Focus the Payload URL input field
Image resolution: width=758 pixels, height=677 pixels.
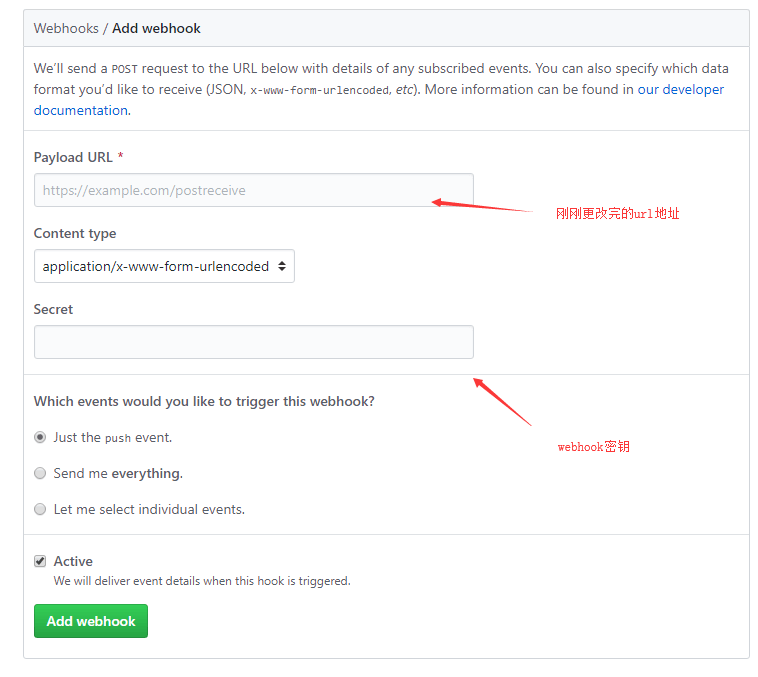tap(254, 190)
